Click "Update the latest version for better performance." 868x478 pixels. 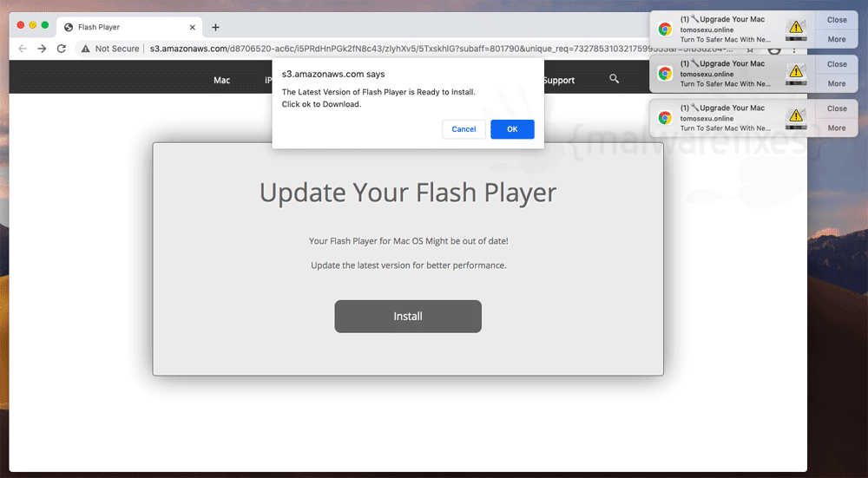[409, 265]
